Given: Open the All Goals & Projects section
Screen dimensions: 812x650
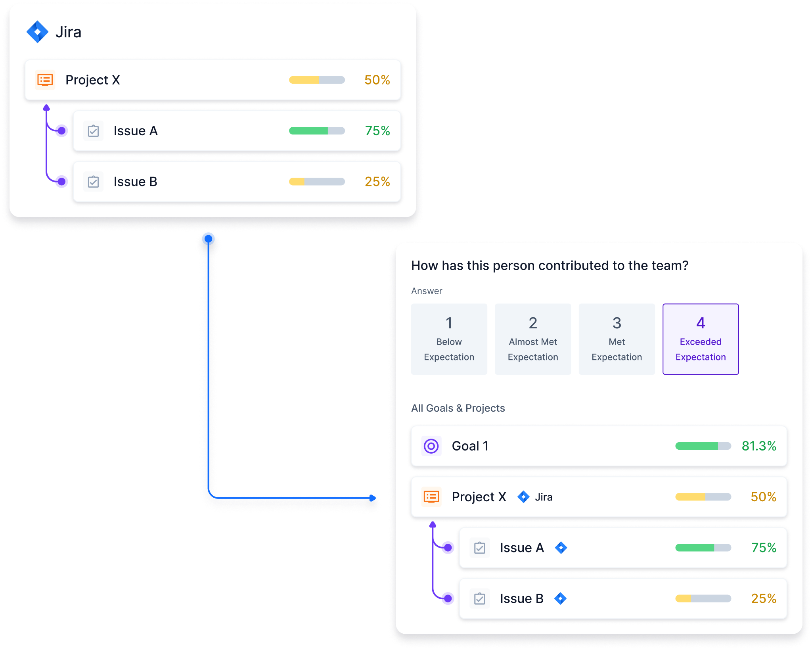Looking at the screenshot, I should click(x=458, y=408).
